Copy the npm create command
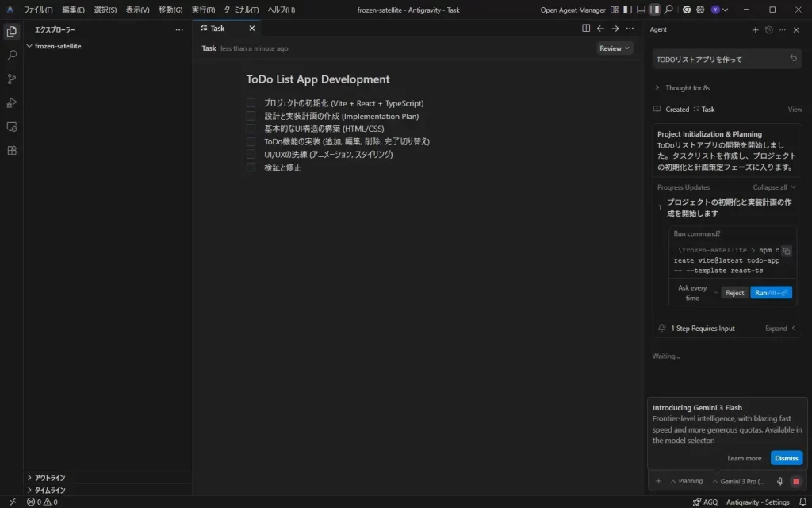The height and width of the screenshot is (508, 812). pos(787,251)
